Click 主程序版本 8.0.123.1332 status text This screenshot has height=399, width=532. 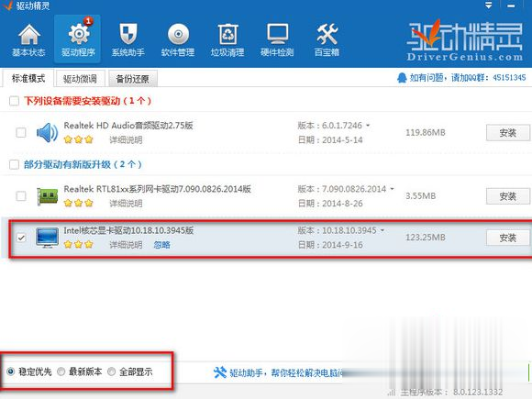click(451, 393)
